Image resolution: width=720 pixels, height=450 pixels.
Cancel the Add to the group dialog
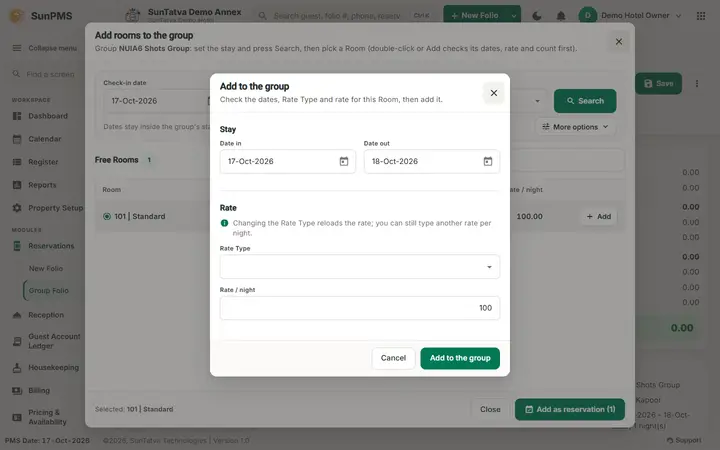click(393, 358)
